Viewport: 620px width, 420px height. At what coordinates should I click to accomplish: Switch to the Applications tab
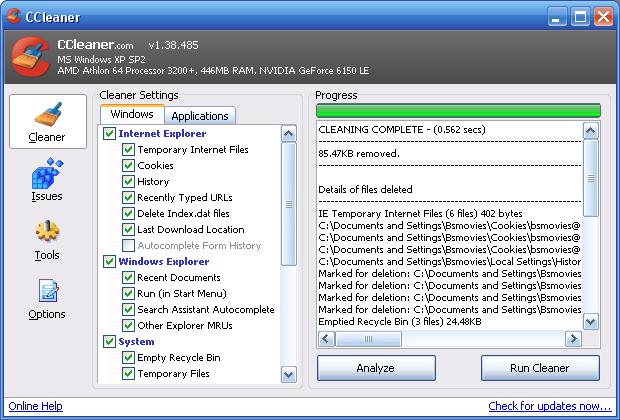(200, 116)
